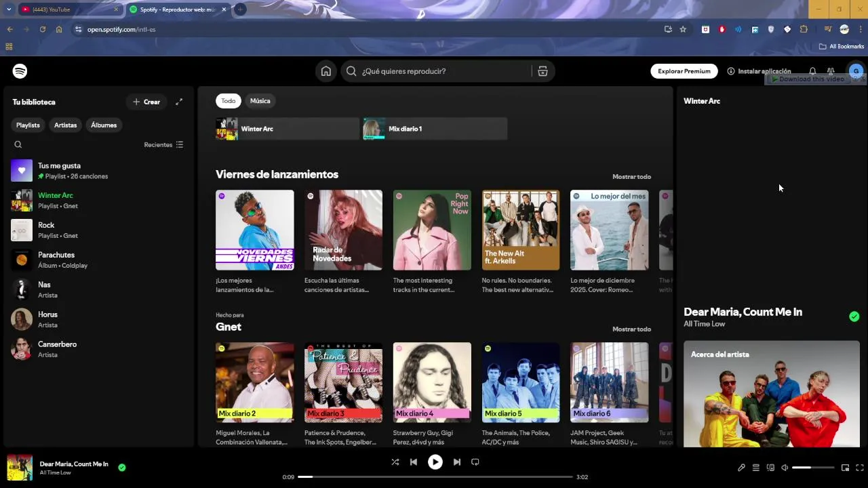Open artist Canserbero in library
The height and width of the screenshot is (488, 868).
pyautogui.click(x=98, y=350)
